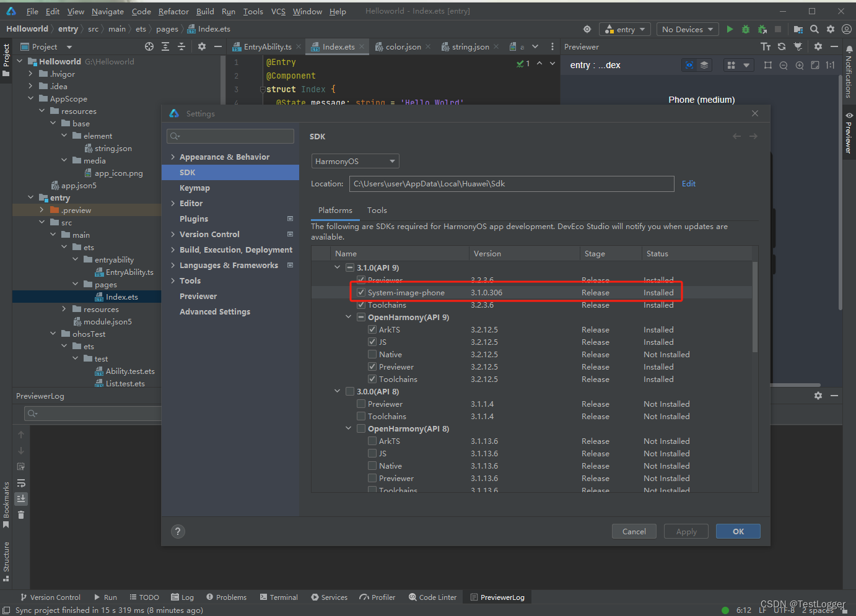Click the locate target icon in Project panel
This screenshot has width=856, height=616.
149,46
